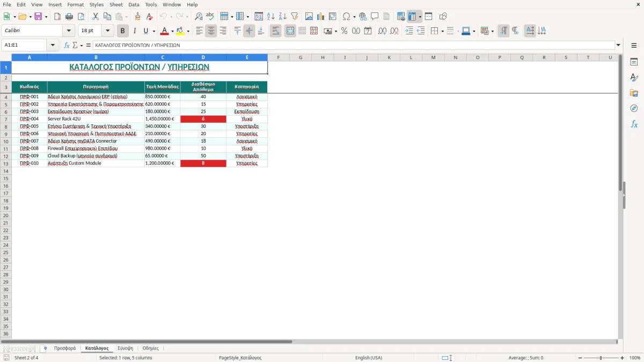Select the column E header
The width and height of the screenshot is (644, 362).
point(247,57)
